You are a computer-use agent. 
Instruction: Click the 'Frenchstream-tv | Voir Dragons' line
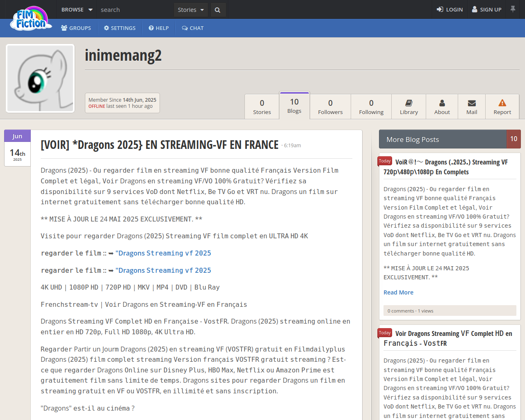coord(144,304)
